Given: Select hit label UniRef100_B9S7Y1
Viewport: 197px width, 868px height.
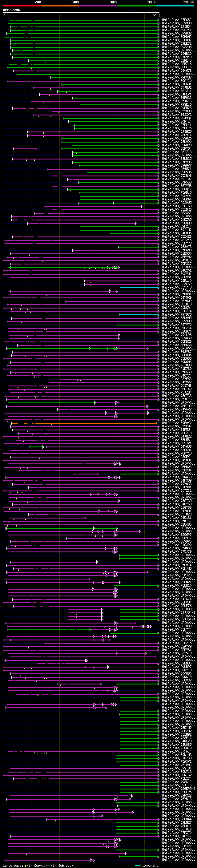Looking at the screenshot, I should click(177, 30).
